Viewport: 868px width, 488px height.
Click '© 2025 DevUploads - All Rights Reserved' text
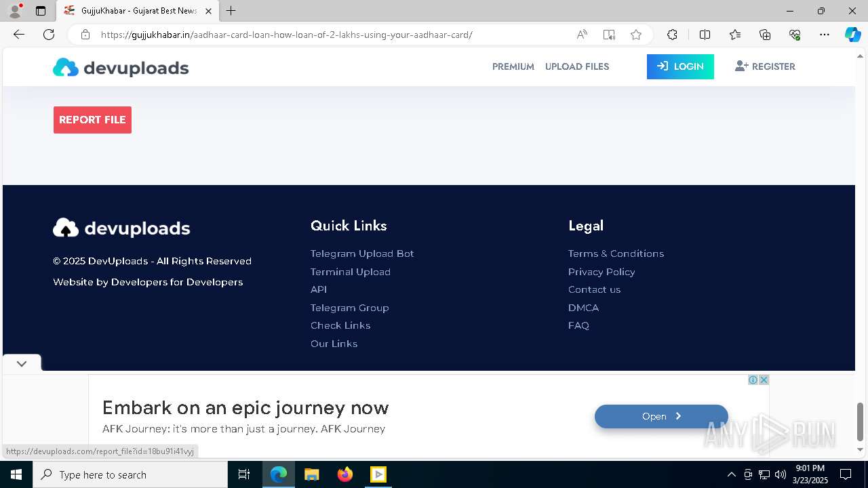click(x=153, y=261)
